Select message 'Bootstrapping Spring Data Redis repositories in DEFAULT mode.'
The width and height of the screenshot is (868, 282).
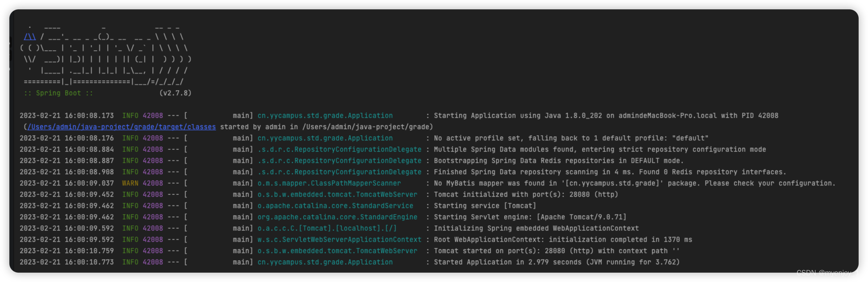click(559, 160)
